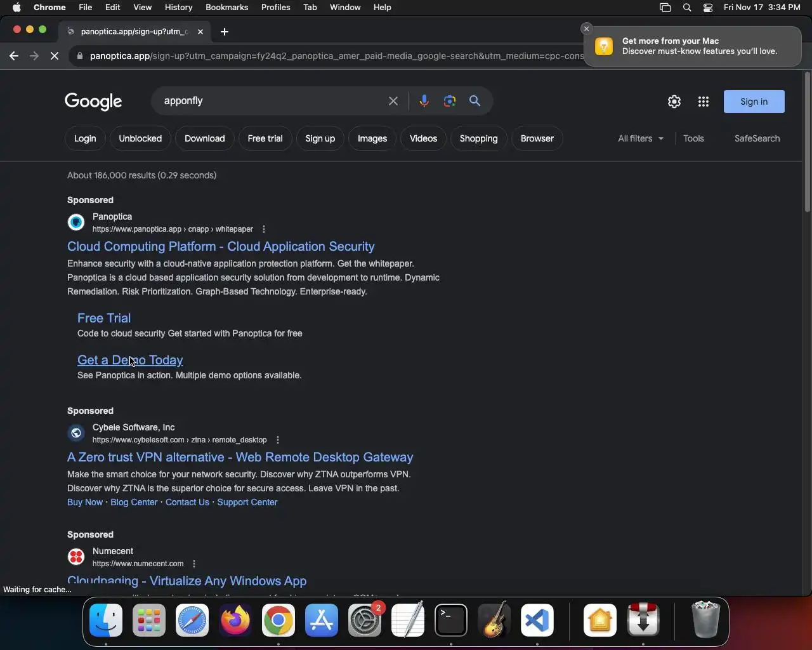Switch to Videos results
Image resolution: width=812 pixels, height=650 pixels.
coord(423,138)
